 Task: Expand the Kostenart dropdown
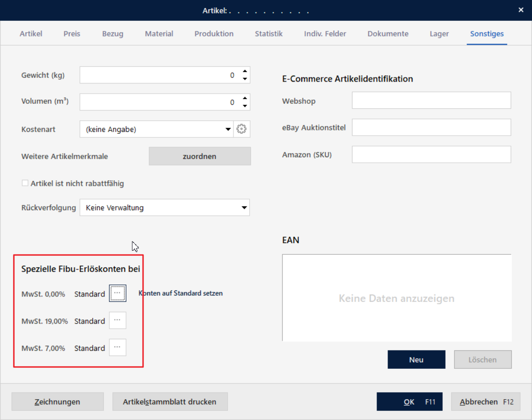pos(228,129)
